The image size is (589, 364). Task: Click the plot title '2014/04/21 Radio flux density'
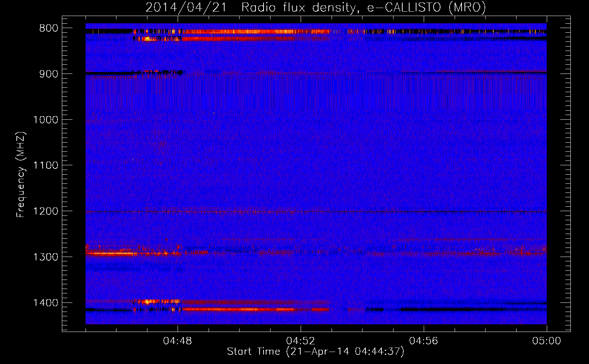[251, 7]
